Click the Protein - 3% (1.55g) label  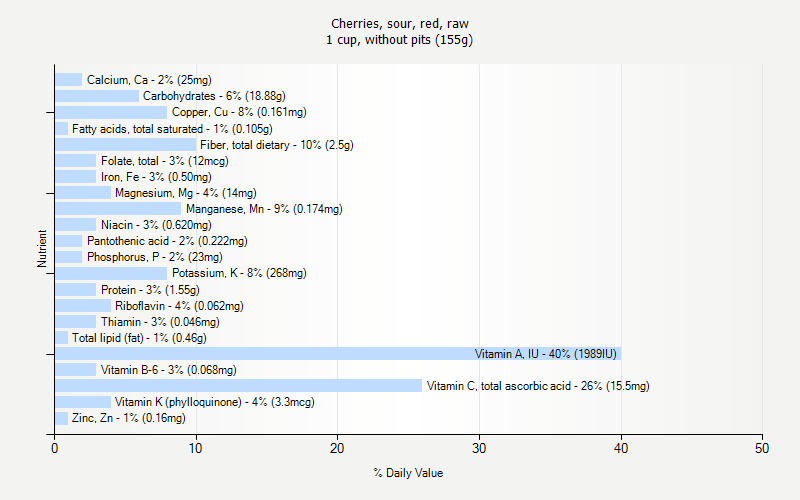click(x=151, y=290)
